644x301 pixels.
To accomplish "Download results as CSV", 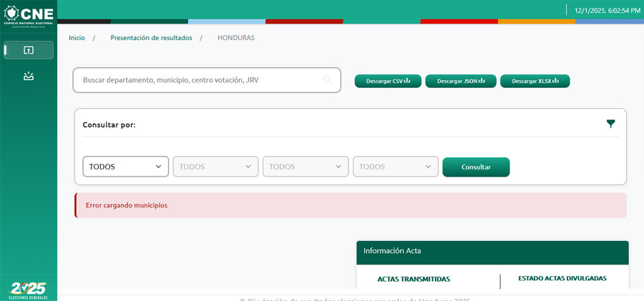I will [388, 81].
